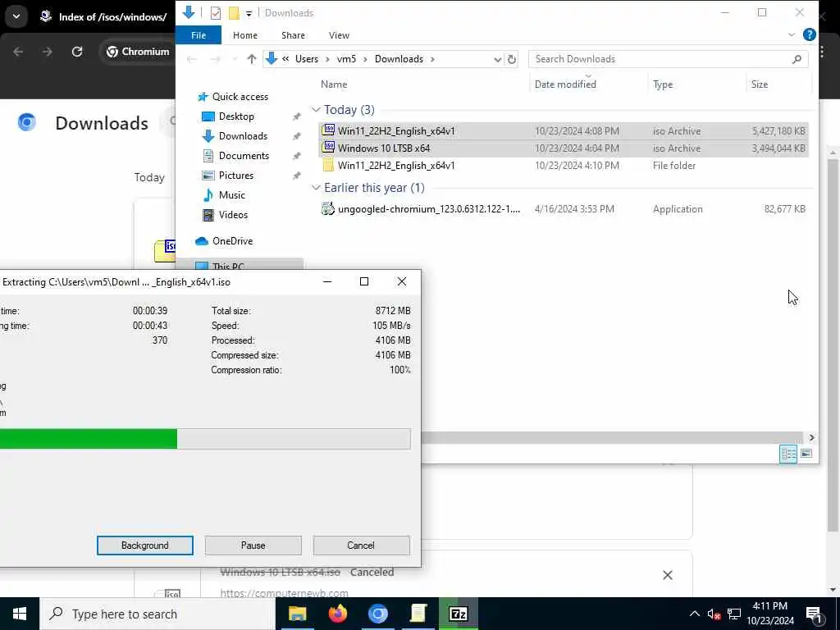The width and height of the screenshot is (840, 630).
Task: Open the File tab in Explorer
Action: (x=199, y=35)
